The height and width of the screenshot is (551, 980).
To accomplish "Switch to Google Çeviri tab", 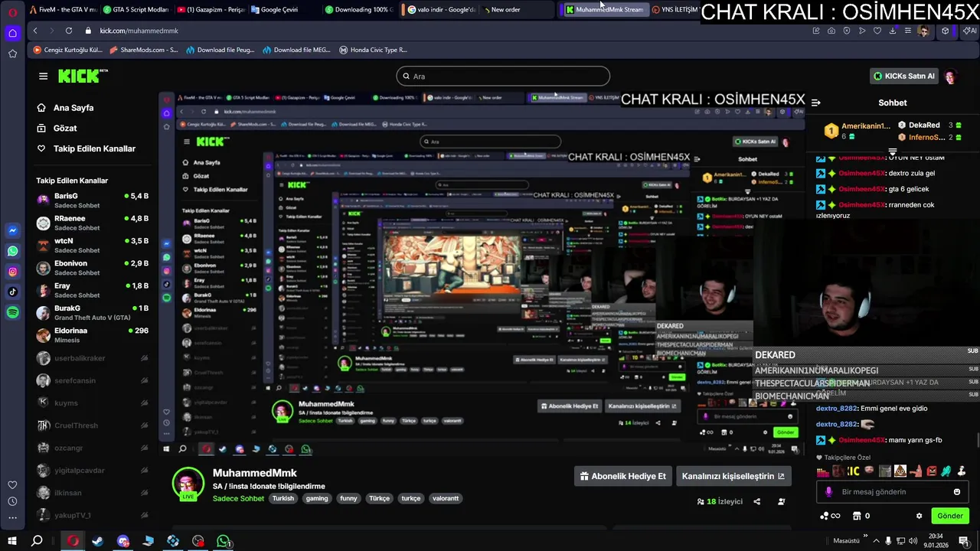I will 279,9.
